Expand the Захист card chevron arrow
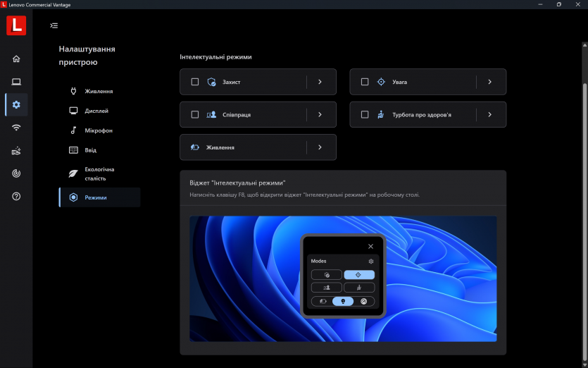 tap(320, 82)
